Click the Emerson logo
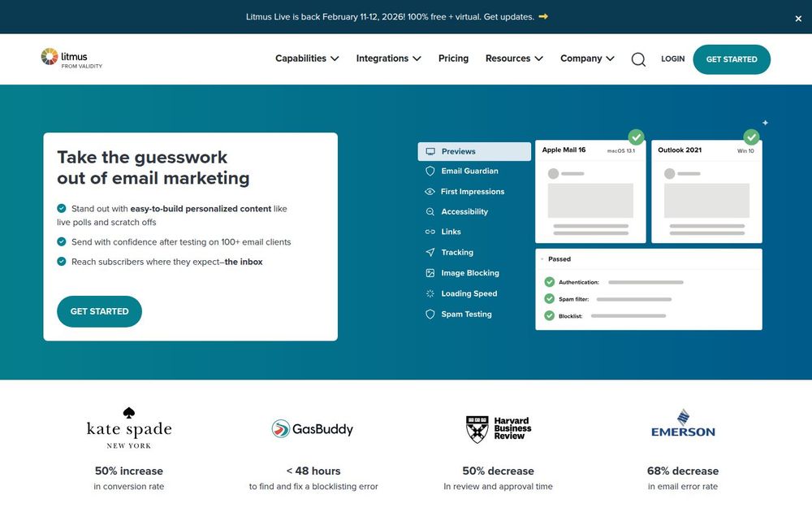This screenshot has width=812, height=508. tap(683, 423)
